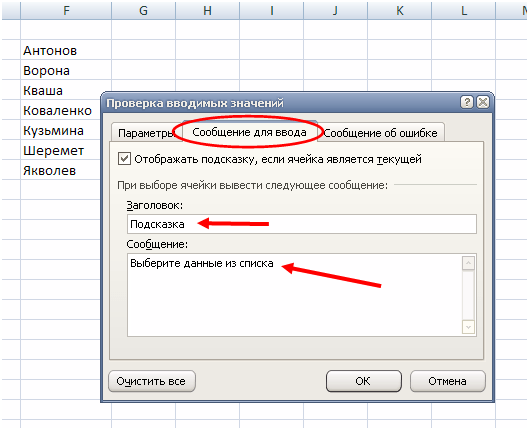Select column K header
This screenshot has width=529, height=430.
tap(399, 10)
